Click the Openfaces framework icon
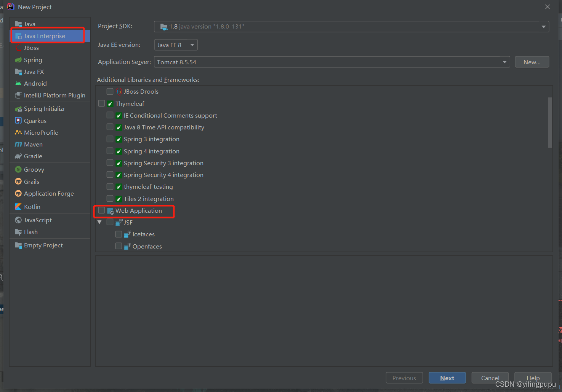Screen dimensions: 562x392 [128, 246]
